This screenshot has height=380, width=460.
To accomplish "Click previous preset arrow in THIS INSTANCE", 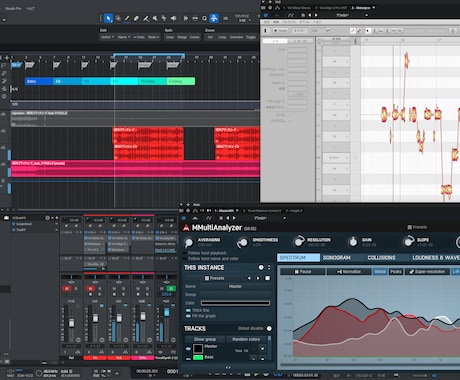I will click(249, 278).
